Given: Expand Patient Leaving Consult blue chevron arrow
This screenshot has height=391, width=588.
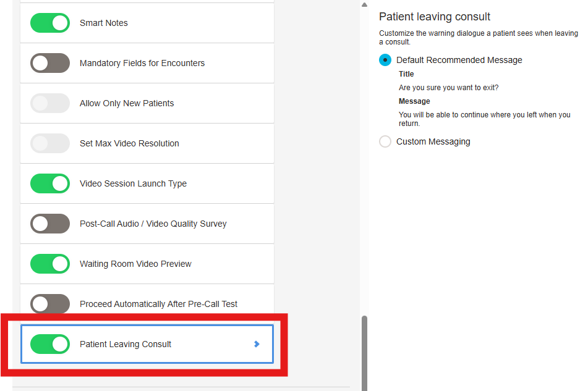Looking at the screenshot, I should pyautogui.click(x=257, y=344).
